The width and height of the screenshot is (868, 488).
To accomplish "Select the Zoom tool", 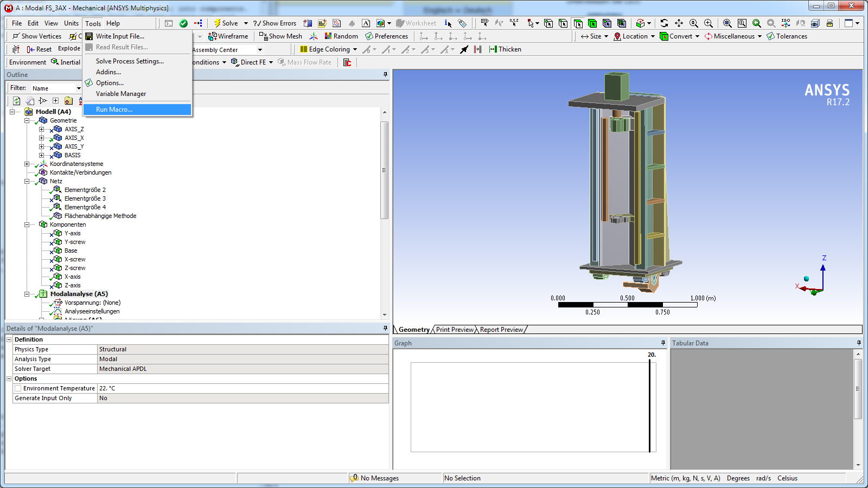I will click(x=693, y=23).
